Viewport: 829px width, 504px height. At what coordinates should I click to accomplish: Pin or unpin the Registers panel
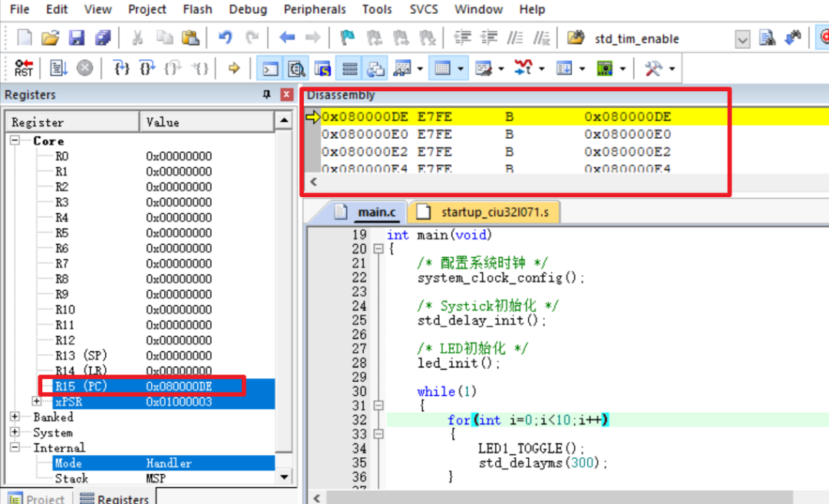point(266,94)
